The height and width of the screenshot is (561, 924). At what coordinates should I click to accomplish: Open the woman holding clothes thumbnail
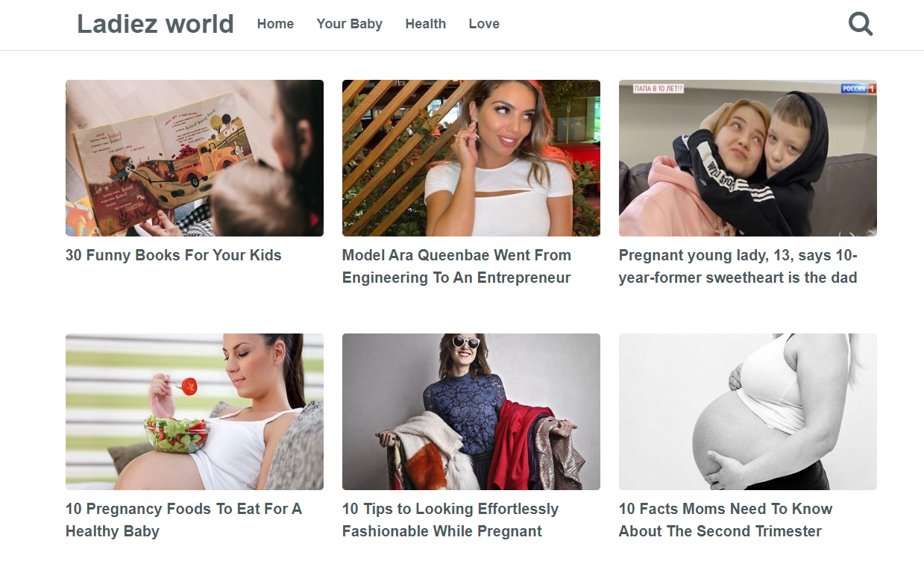(471, 411)
